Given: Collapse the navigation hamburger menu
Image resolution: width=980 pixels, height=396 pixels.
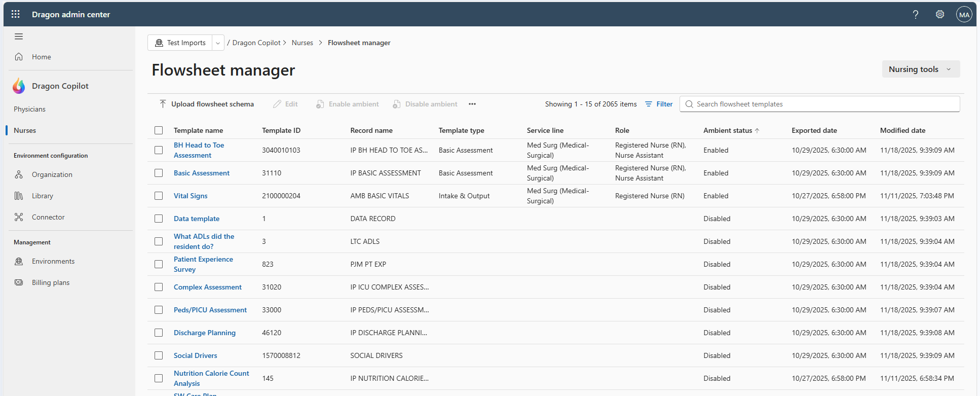Looking at the screenshot, I should click(x=19, y=37).
